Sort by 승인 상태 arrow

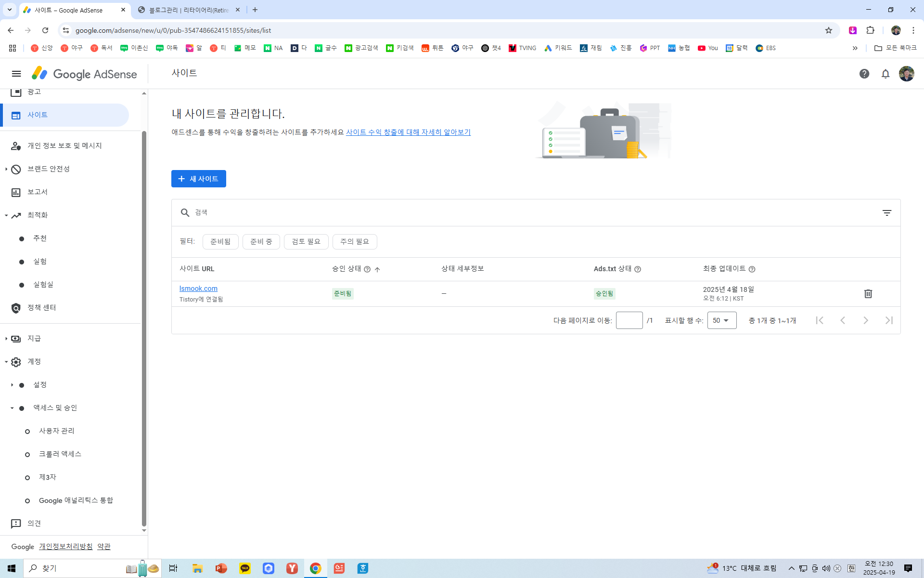[377, 269]
